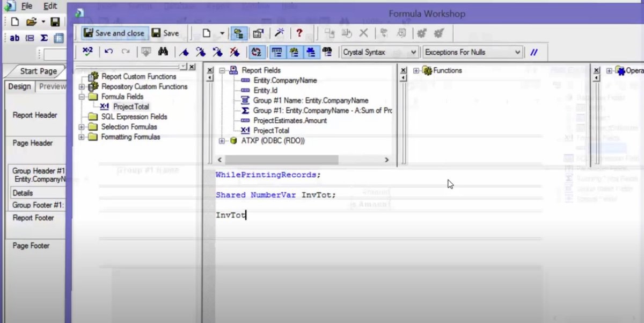Expand the Functions tree node
Viewport: 644px width, 323px height.
coord(416,70)
